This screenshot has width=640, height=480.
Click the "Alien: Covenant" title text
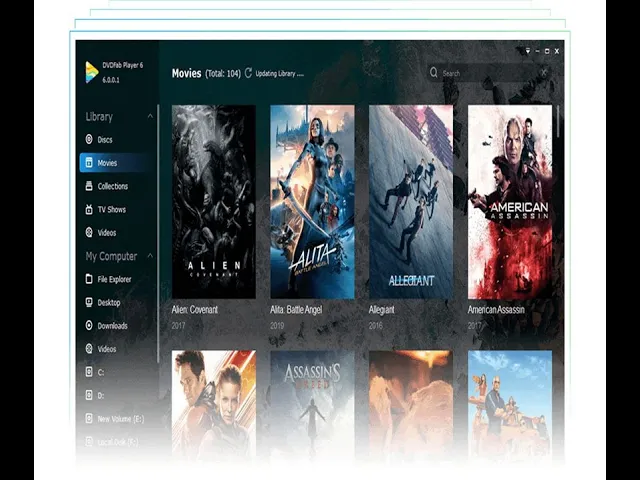(x=195, y=310)
